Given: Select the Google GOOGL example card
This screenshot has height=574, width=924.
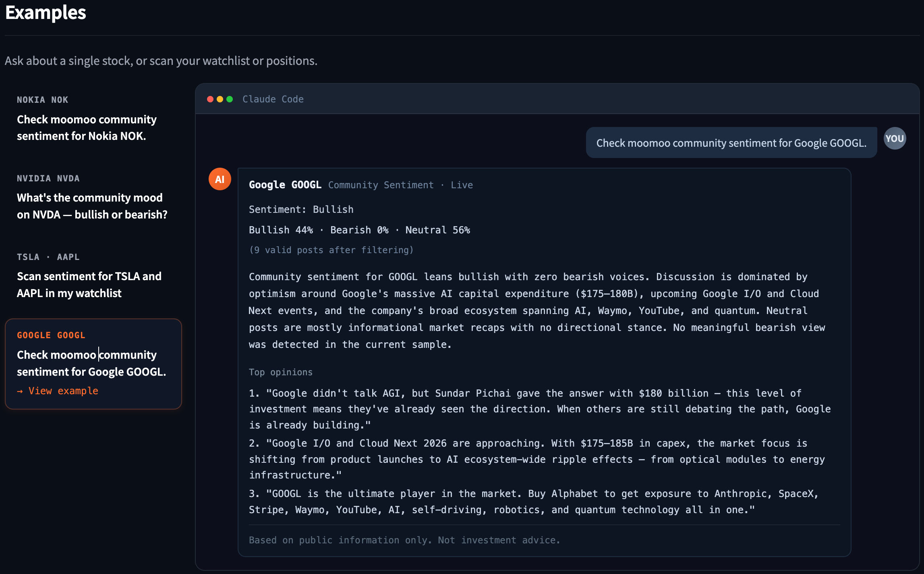Looking at the screenshot, I should tap(93, 364).
